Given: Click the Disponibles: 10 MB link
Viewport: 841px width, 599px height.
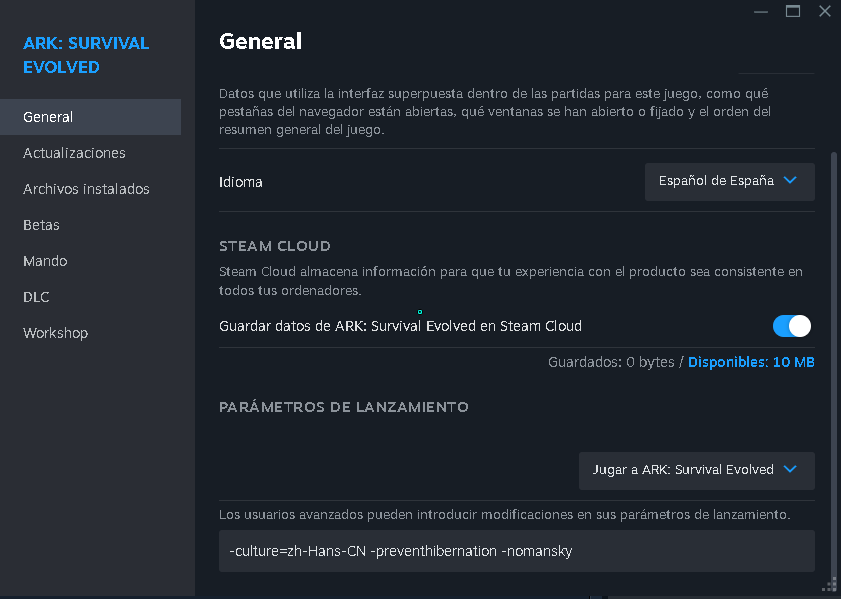Looking at the screenshot, I should pyautogui.click(x=751, y=362).
